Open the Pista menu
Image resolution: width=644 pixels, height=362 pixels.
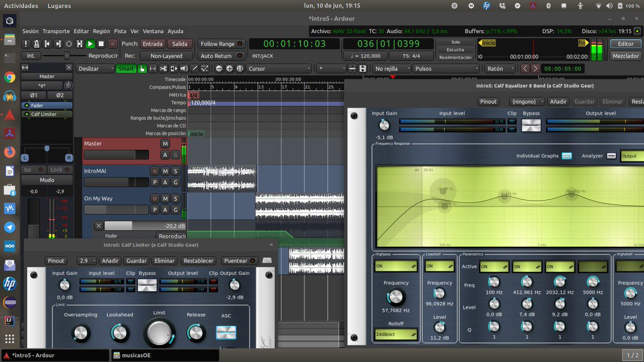tap(120, 31)
